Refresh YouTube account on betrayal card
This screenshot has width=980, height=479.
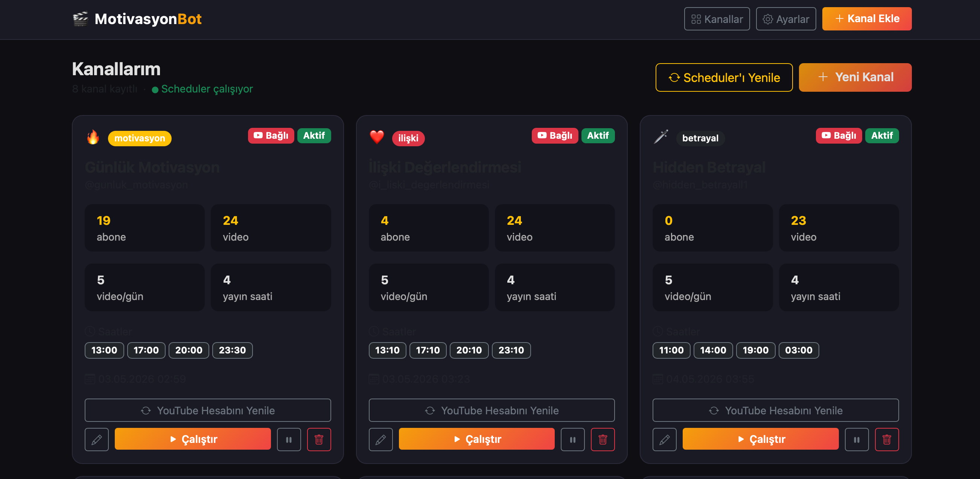point(776,410)
